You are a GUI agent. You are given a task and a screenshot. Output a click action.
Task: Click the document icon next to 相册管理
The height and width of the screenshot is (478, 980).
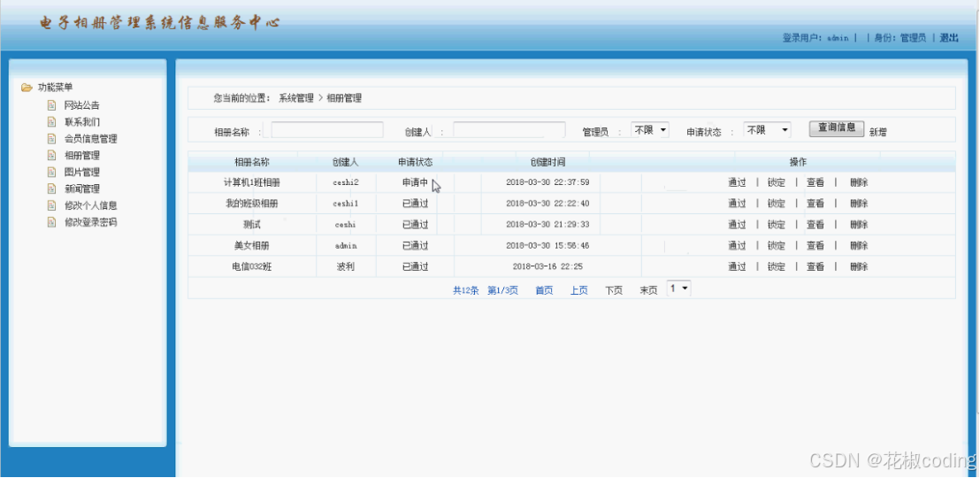tap(52, 155)
